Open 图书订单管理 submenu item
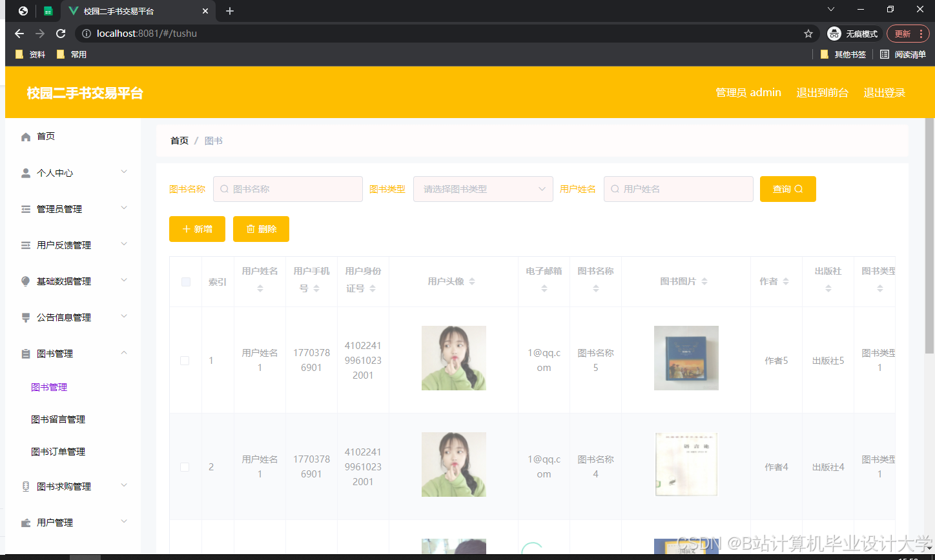935x560 pixels. point(58,452)
